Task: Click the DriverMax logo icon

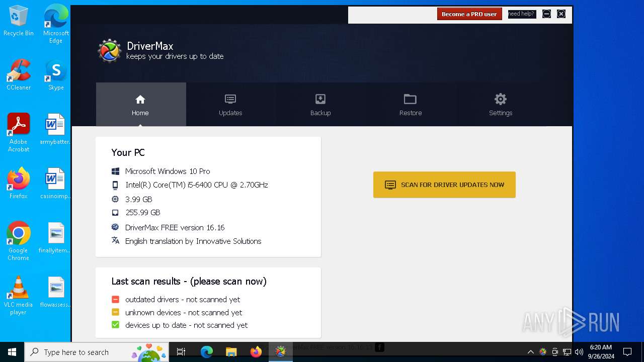Action: pyautogui.click(x=109, y=51)
